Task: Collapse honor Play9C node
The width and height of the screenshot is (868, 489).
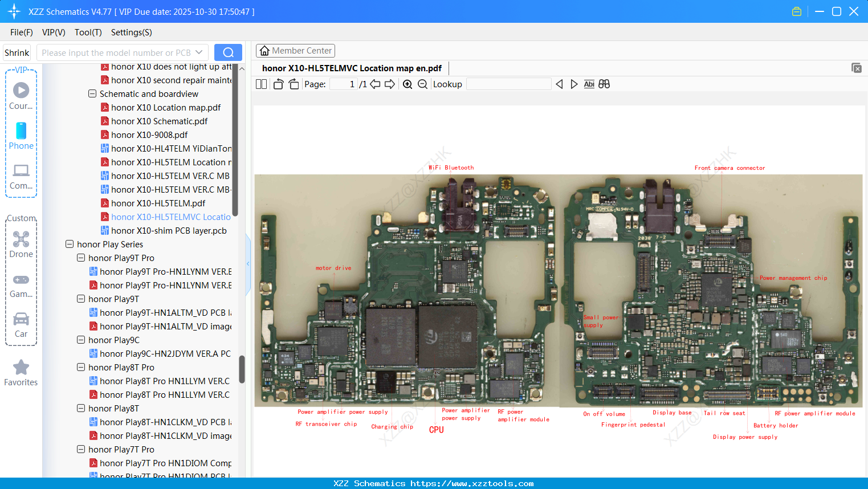Action: 81,340
